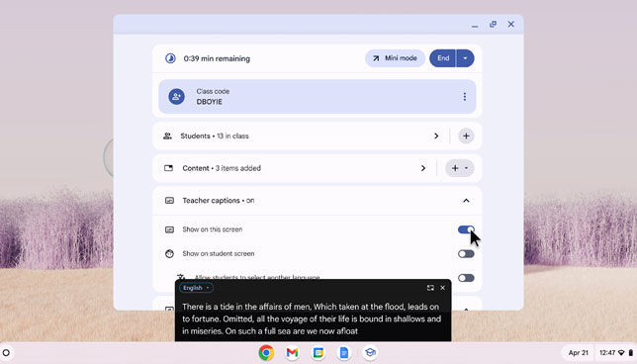
Task: Click the Show on this screen caption icon
Action: 169,229
